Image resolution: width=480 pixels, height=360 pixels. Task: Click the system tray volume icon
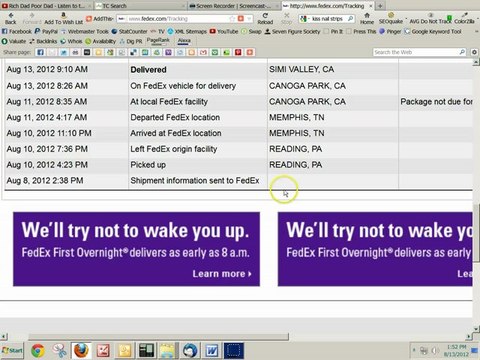point(435,350)
